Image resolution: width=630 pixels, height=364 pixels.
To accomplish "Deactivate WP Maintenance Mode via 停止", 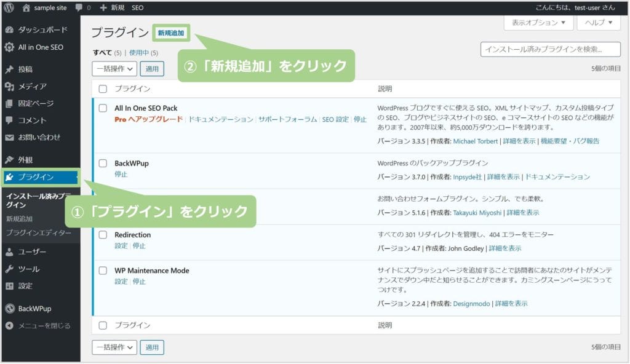I will click(x=139, y=281).
